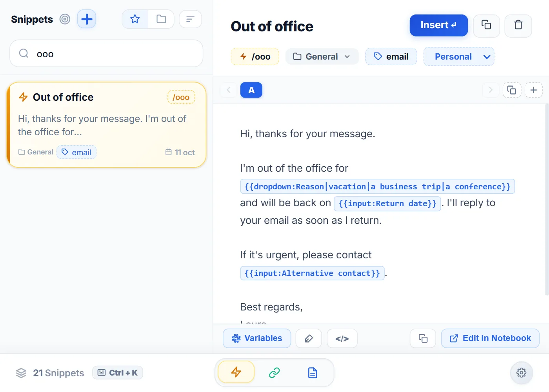549x392 pixels.
Task: Select the Out of office snippet card
Action: (107, 125)
